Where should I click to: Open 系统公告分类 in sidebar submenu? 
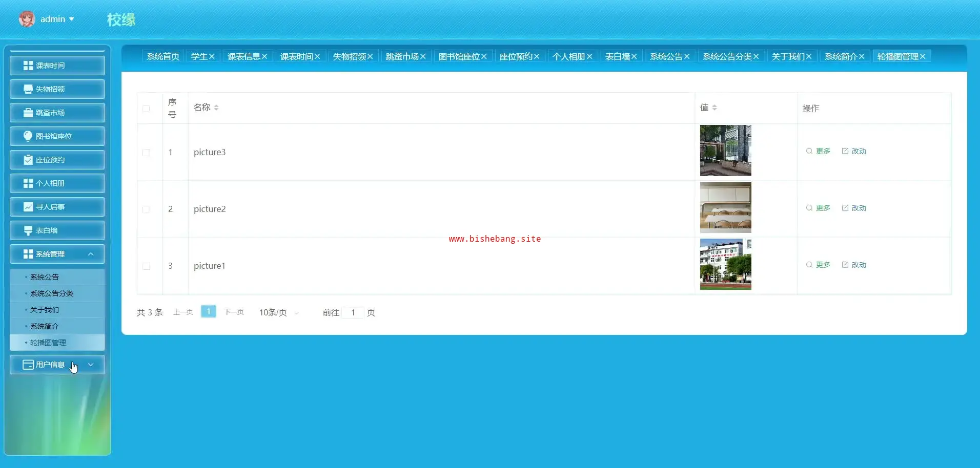52,293
